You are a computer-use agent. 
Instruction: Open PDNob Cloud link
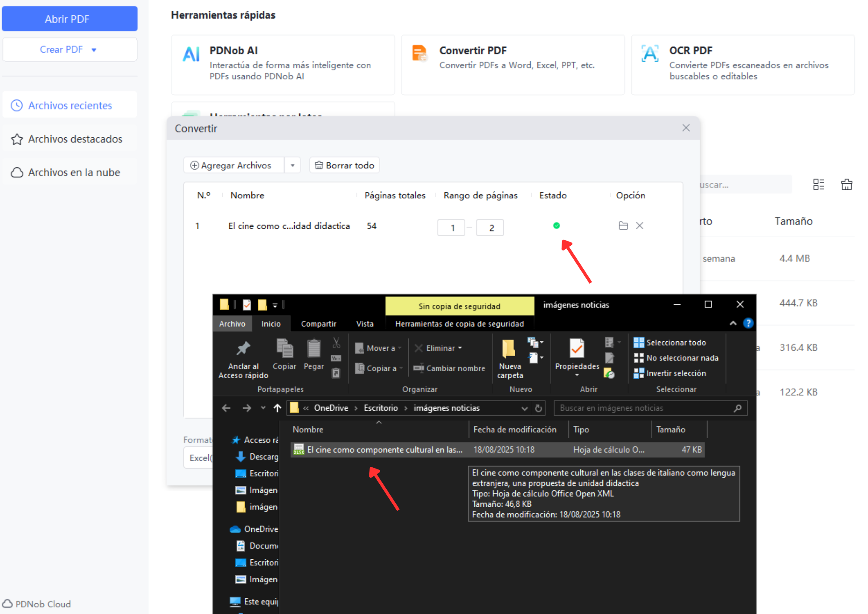pyautogui.click(x=36, y=604)
